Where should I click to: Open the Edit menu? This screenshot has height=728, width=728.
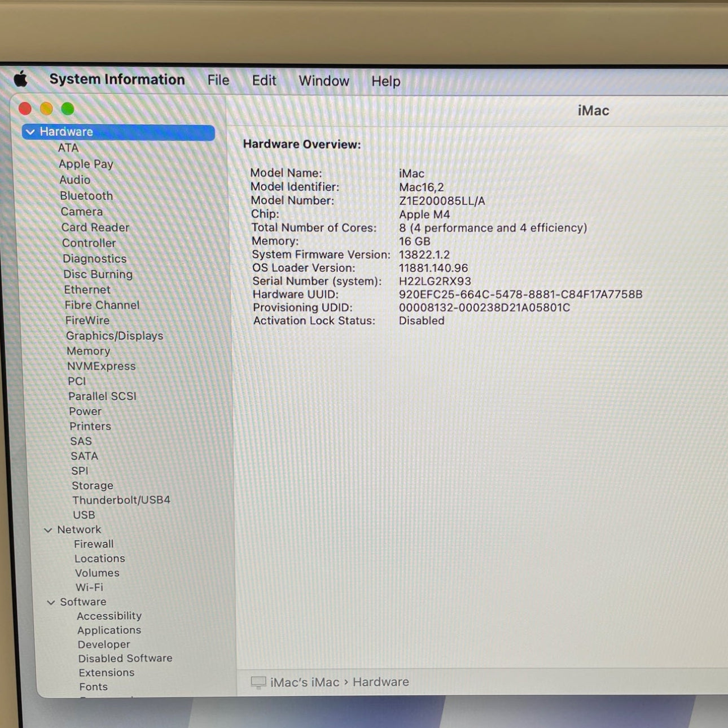(x=264, y=81)
